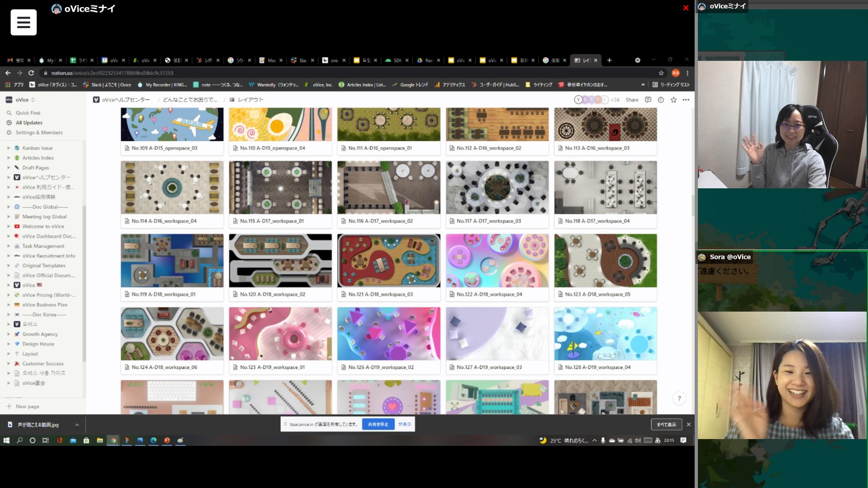This screenshot has height=488, width=868.
Task: Expand the Design House tree item
Action: (x=8, y=344)
